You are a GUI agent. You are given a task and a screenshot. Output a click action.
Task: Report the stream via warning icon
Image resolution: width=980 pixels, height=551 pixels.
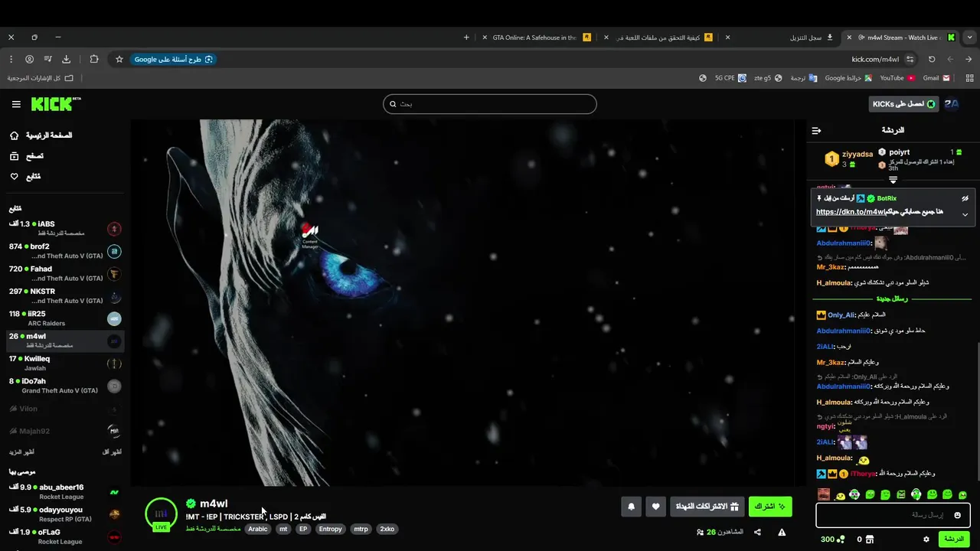click(782, 532)
